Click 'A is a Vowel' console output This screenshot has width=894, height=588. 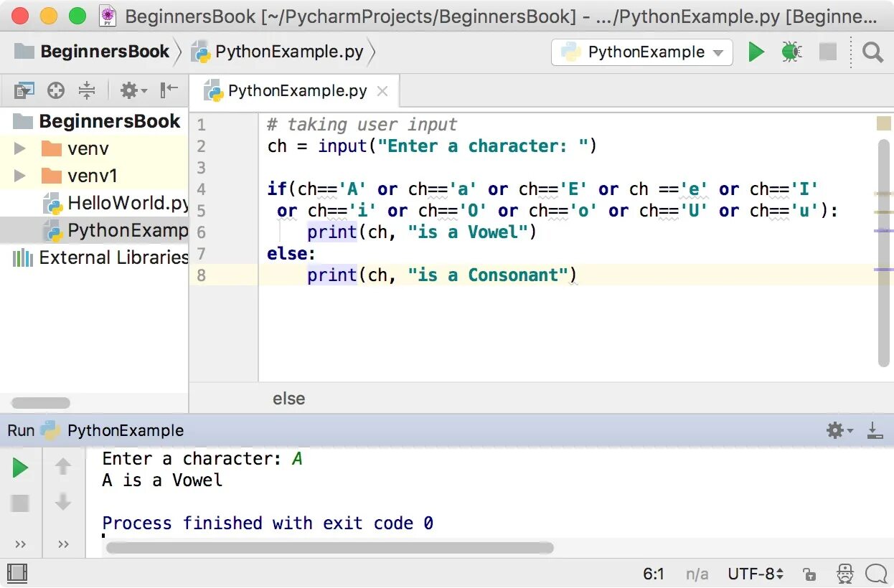(x=162, y=480)
